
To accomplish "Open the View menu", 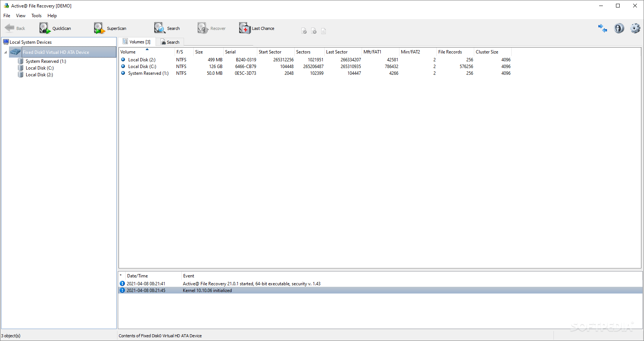I will coord(21,16).
